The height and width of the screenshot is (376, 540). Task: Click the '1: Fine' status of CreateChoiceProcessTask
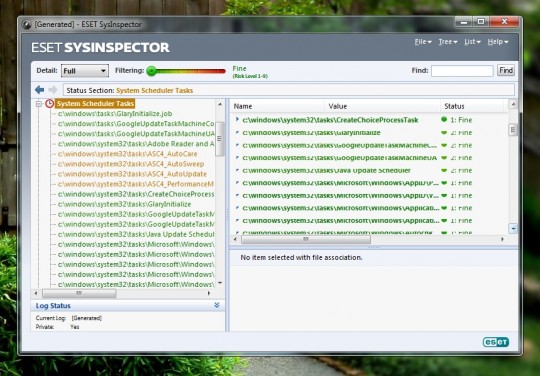(x=461, y=120)
